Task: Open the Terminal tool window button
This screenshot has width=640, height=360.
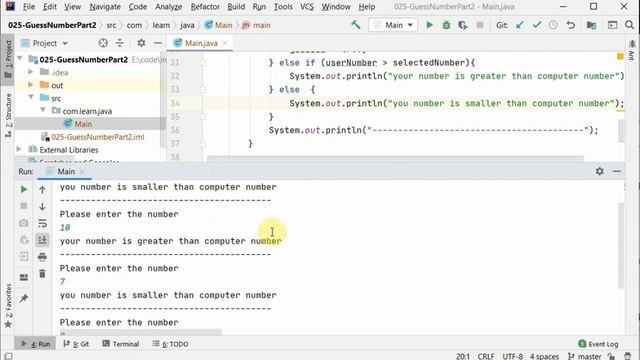Action: pyautogui.click(x=121, y=344)
